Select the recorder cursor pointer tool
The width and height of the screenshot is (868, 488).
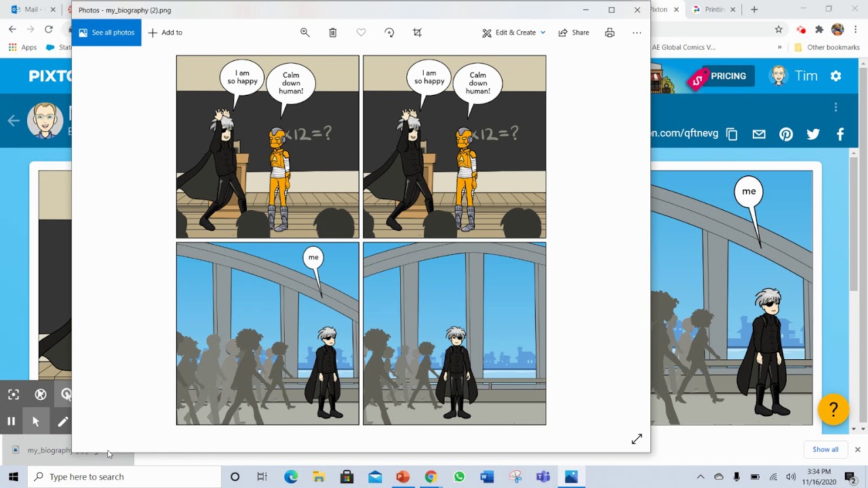coord(36,422)
